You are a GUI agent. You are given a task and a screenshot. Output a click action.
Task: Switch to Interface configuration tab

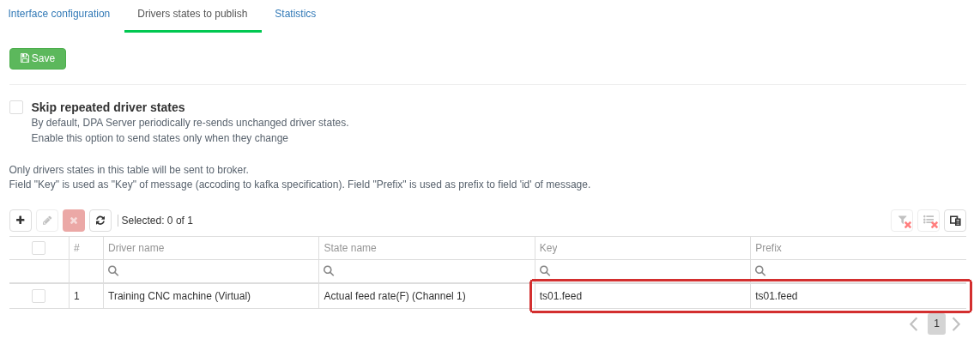click(x=58, y=14)
